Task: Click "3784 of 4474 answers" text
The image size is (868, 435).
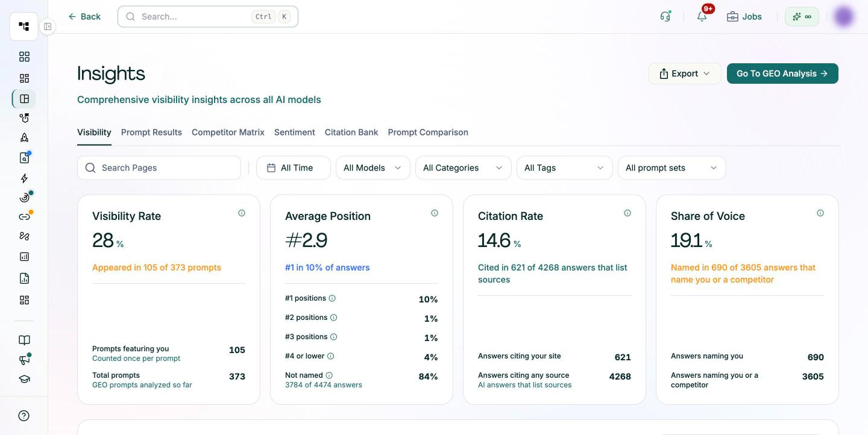Action: [x=324, y=385]
